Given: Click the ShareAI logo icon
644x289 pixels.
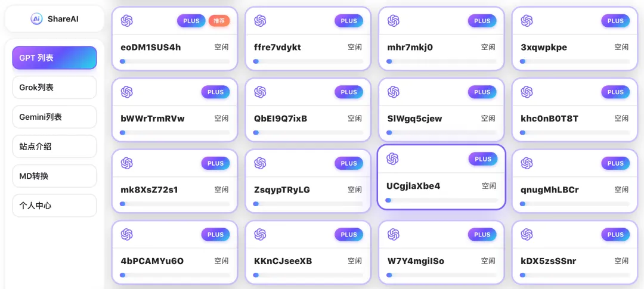Looking at the screenshot, I should point(37,19).
